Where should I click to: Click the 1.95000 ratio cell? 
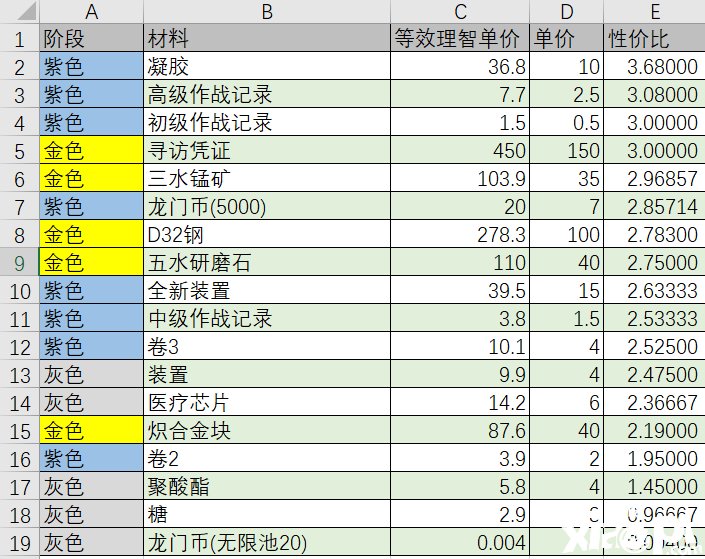pos(655,458)
